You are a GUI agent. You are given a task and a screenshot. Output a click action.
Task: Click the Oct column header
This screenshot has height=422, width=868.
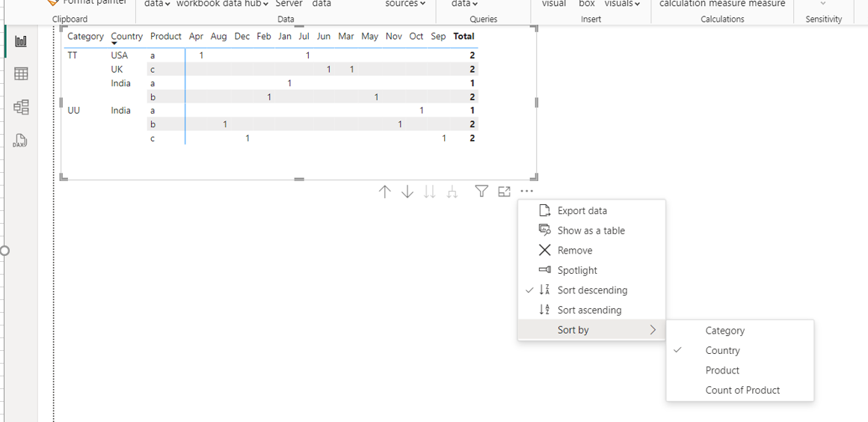coord(416,37)
